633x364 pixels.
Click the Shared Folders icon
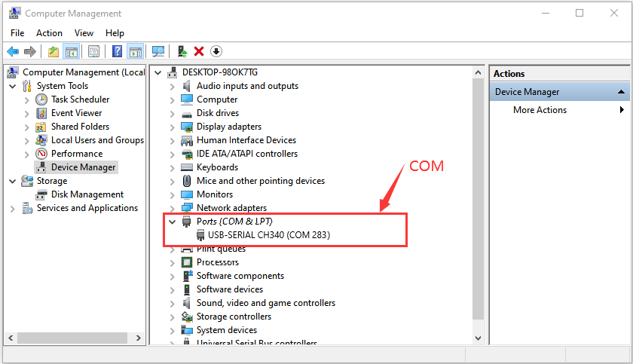tap(41, 127)
